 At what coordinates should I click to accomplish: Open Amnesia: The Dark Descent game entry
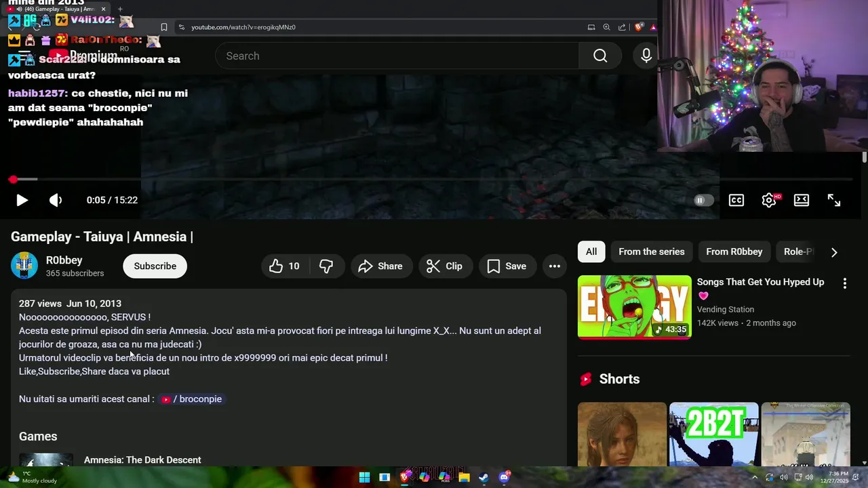tap(142, 460)
